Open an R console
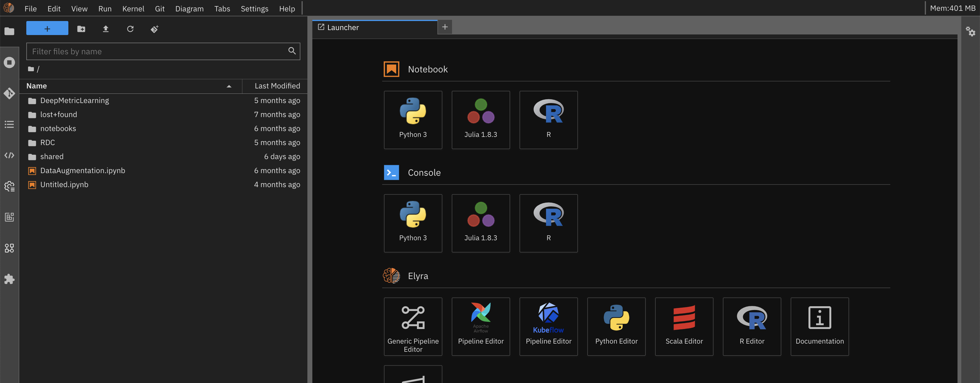Image resolution: width=980 pixels, height=383 pixels. pos(548,223)
